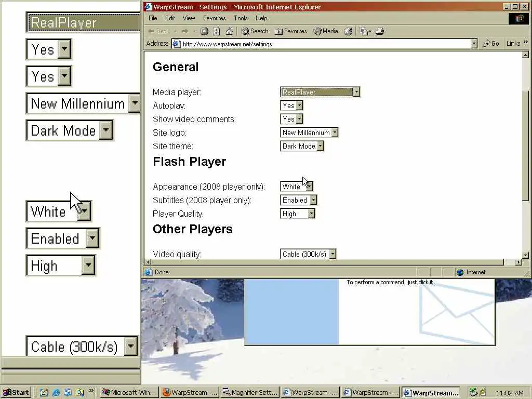Refresh the WarpStream settings page
The height and width of the screenshot is (399, 532).
pos(216,31)
